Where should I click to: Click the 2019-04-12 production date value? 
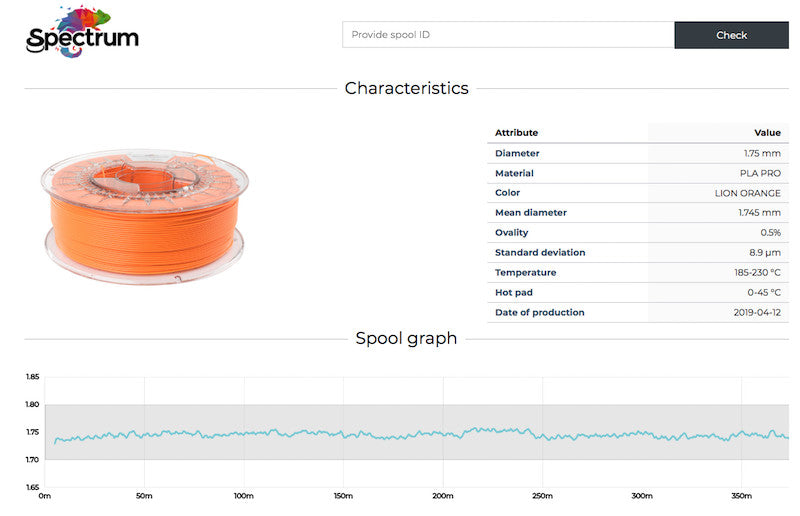point(757,313)
